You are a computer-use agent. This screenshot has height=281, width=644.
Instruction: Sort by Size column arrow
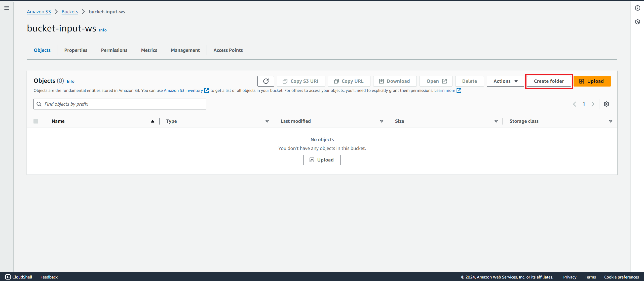496,121
